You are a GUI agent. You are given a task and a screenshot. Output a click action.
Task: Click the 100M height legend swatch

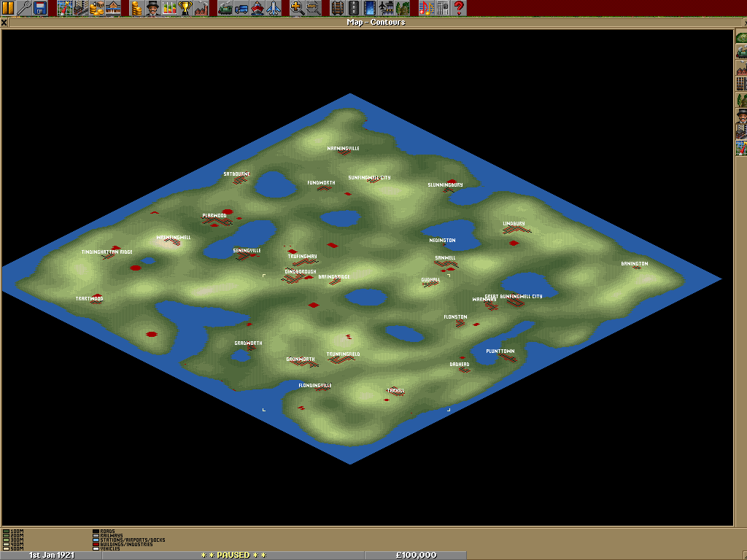click(x=6, y=532)
